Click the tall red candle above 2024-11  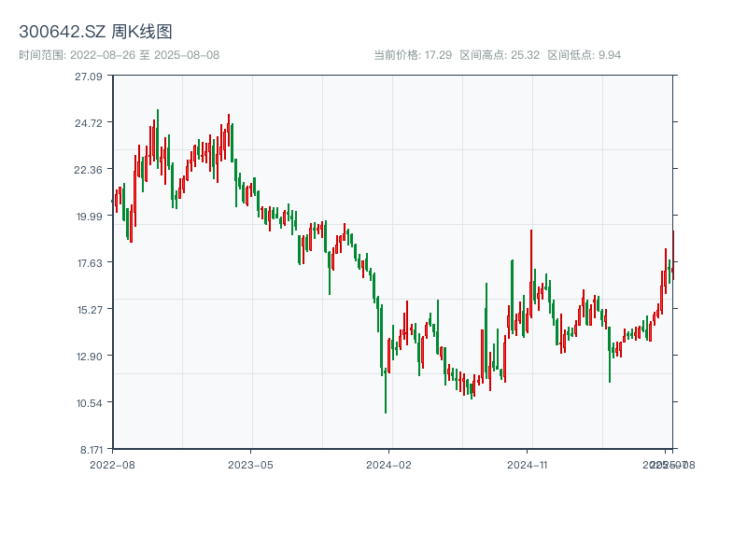[x=531, y=271]
